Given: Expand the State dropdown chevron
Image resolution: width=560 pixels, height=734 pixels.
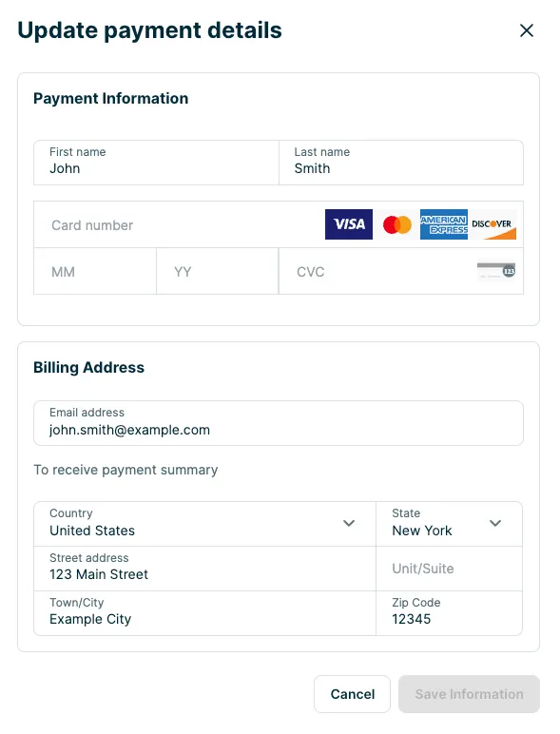Looking at the screenshot, I should [495, 523].
